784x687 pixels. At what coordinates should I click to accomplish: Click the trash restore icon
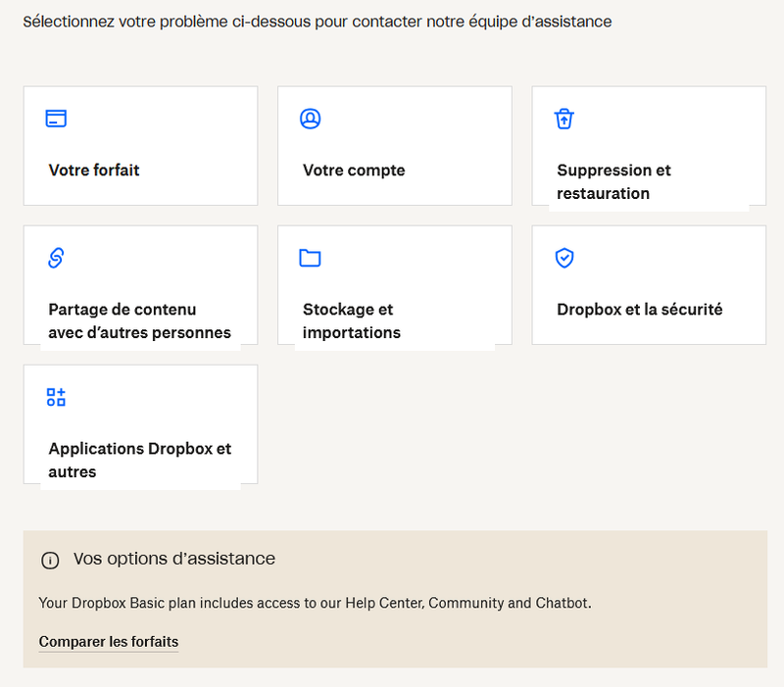click(x=563, y=119)
